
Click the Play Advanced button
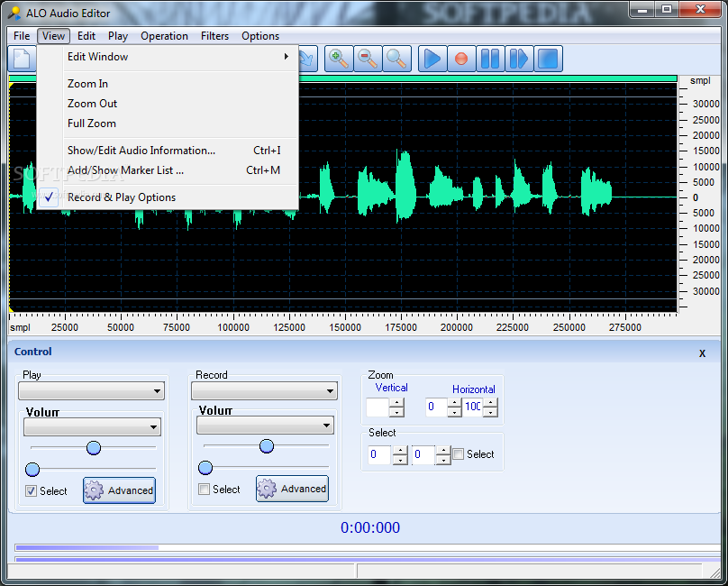[x=119, y=490]
